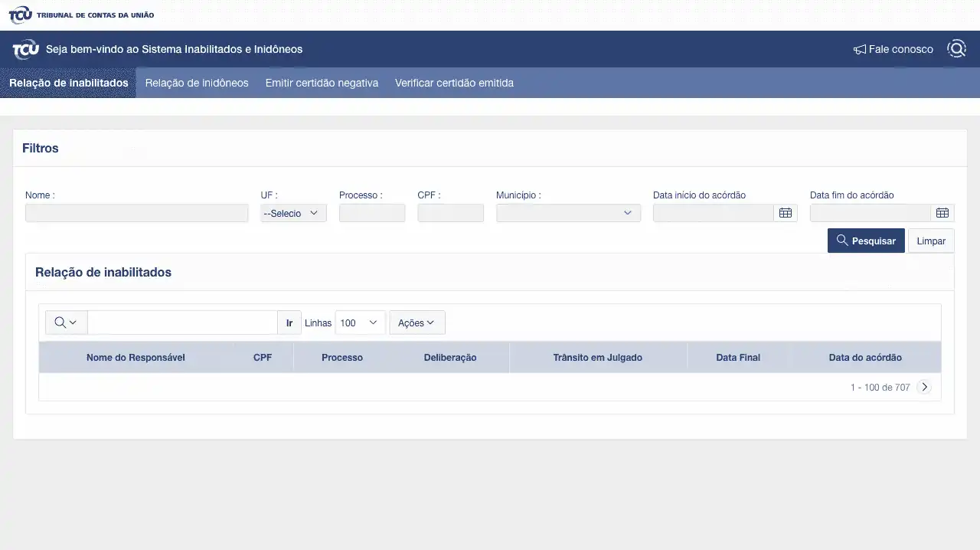Focus the CPF filter input
This screenshot has width=980, height=550.
(x=450, y=213)
